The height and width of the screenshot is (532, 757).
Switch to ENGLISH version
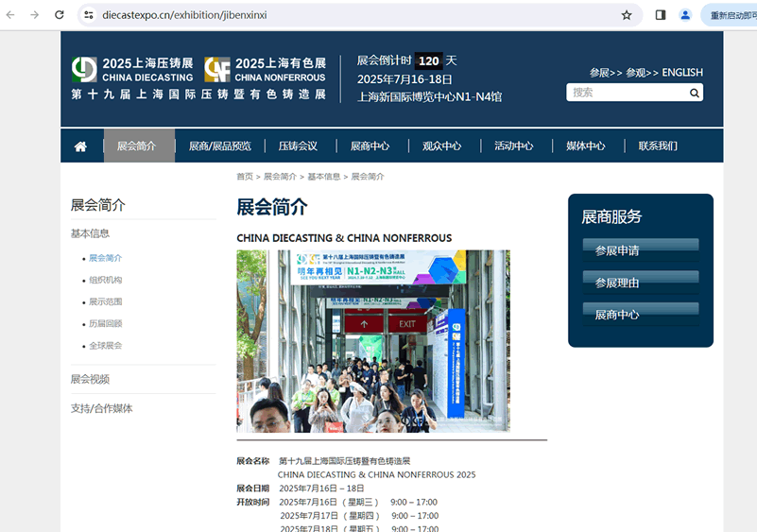(x=682, y=73)
